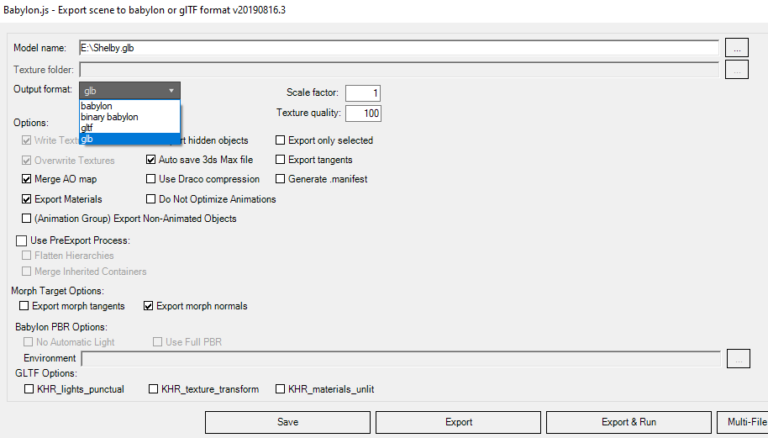768x438 pixels.
Task: Enable Export Non-Animated Objects option
Action: [26, 219]
